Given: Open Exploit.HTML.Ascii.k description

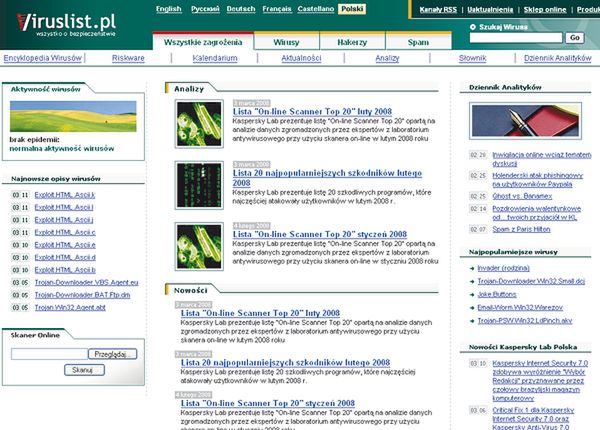Looking at the screenshot, I should click(65, 195).
